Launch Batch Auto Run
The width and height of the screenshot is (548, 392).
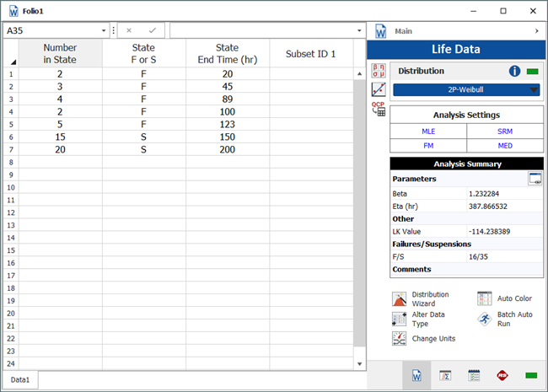[x=485, y=319]
